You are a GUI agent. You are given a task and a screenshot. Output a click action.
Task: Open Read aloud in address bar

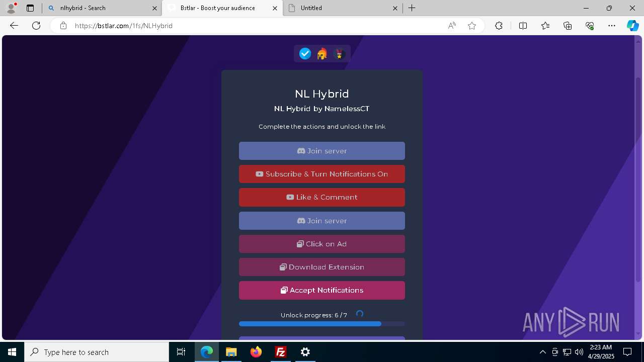pos(452,26)
